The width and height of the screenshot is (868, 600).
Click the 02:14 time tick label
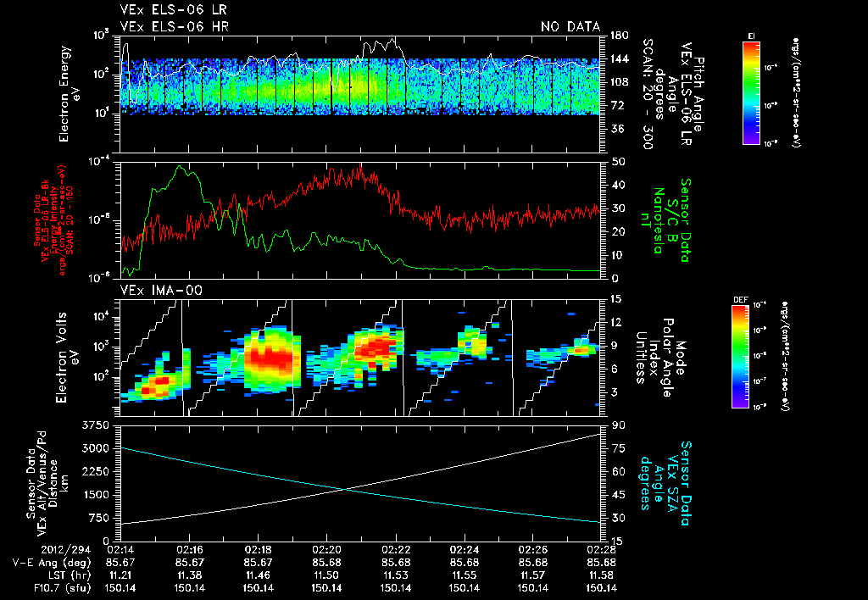(x=120, y=550)
